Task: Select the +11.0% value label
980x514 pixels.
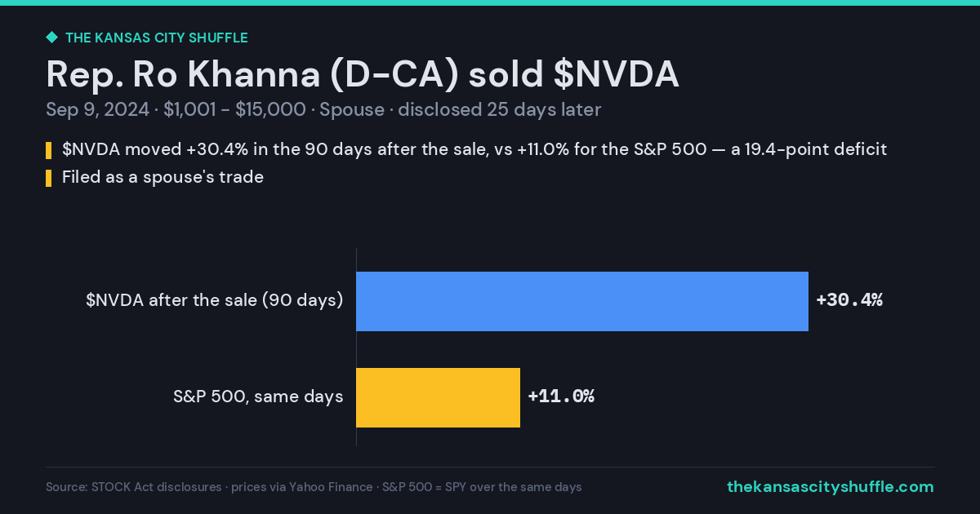Action: [561, 397]
